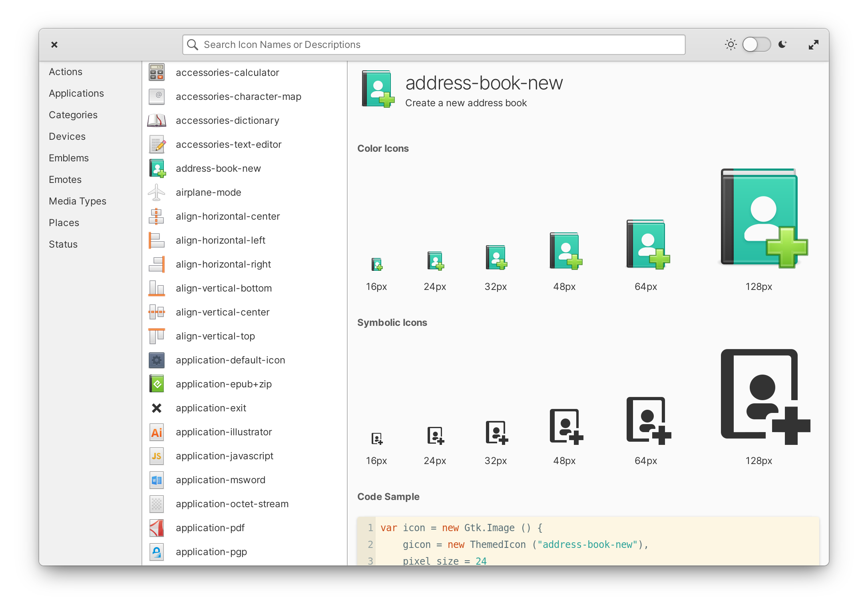Image resolution: width=868 pixels, height=615 pixels.
Task: Open the Applications category
Action: 76,93
